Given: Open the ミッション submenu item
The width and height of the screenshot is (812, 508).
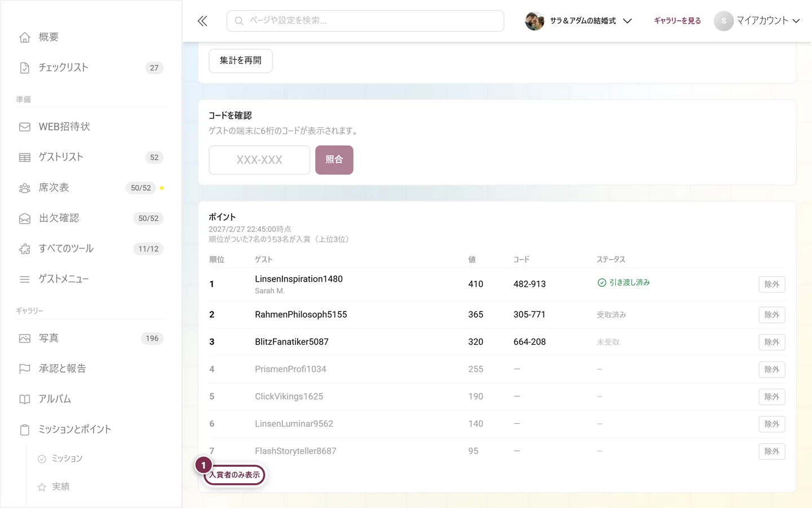Looking at the screenshot, I should [x=67, y=459].
